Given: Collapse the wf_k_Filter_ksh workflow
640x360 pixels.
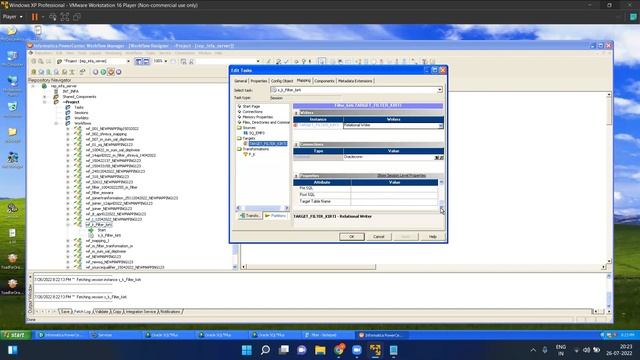Looking at the screenshot, I should pos(68,225).
